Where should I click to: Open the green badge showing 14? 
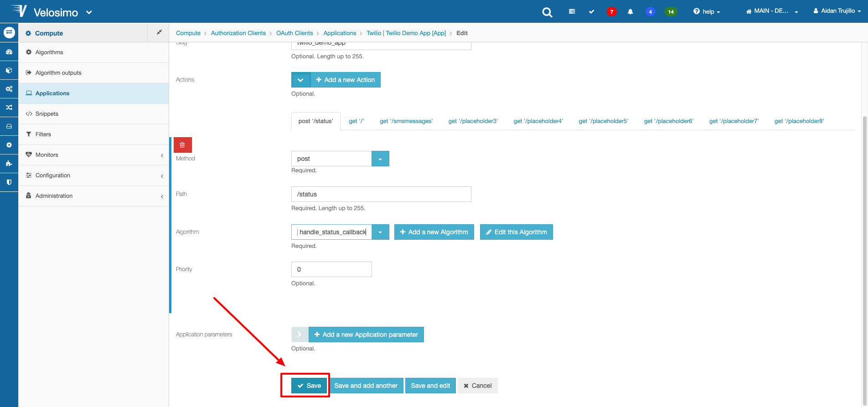(x=671, y=12)
